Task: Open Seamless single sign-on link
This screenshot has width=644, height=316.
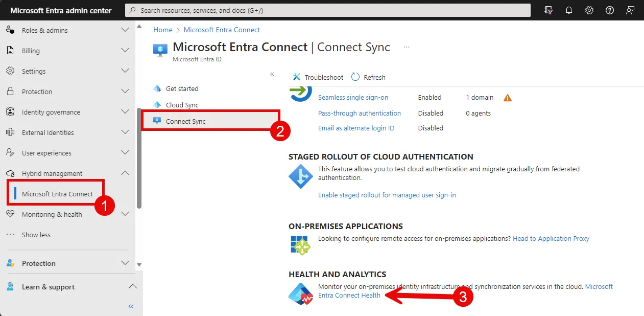Action: (353, 97)
